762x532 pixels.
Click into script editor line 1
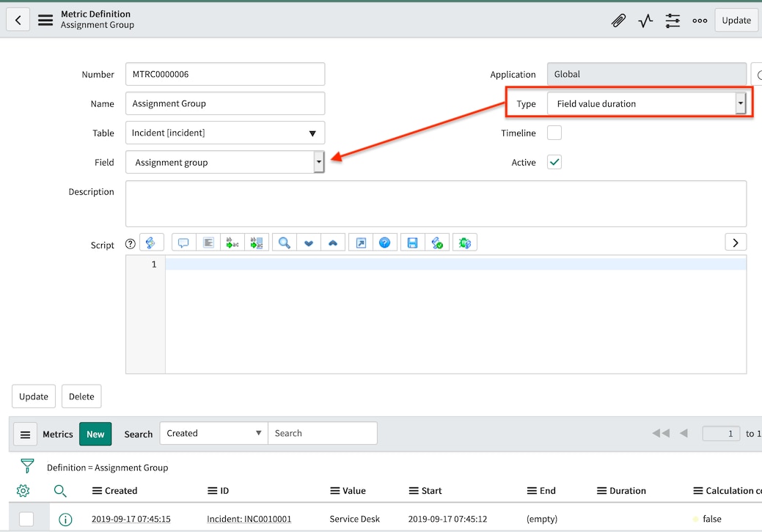(455, 264)
